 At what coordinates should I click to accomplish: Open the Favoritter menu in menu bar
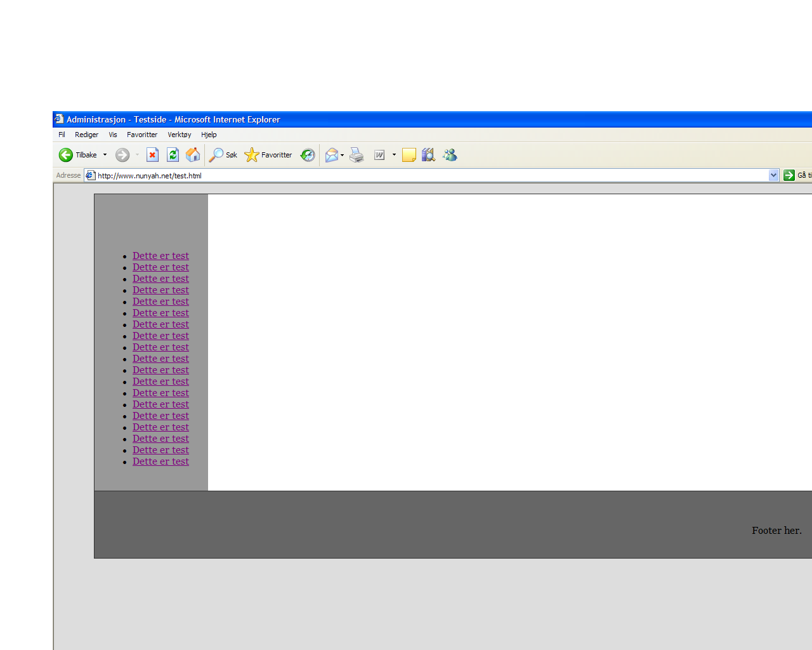pyautogui.click(x=142, y=135)
